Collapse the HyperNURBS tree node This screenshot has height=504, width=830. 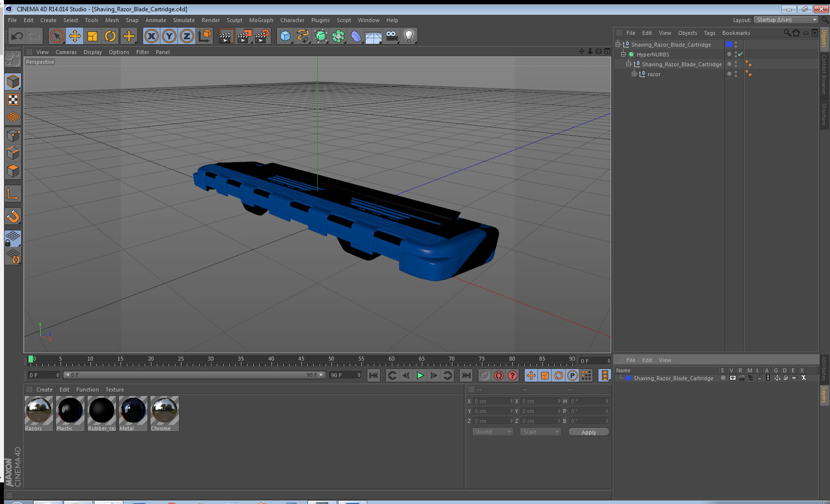pyautogui.click(x=623, y=54)
